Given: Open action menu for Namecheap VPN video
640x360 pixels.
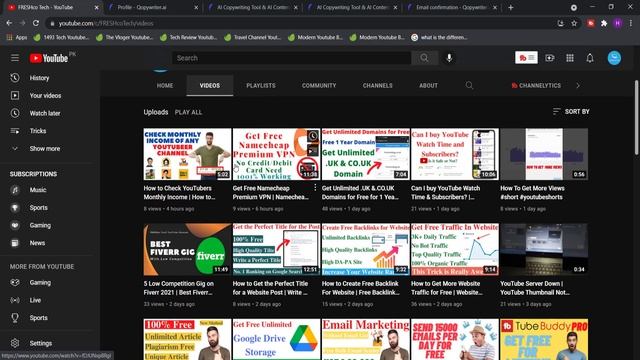Looking at the screenshot, I should (x=315, y=187).
